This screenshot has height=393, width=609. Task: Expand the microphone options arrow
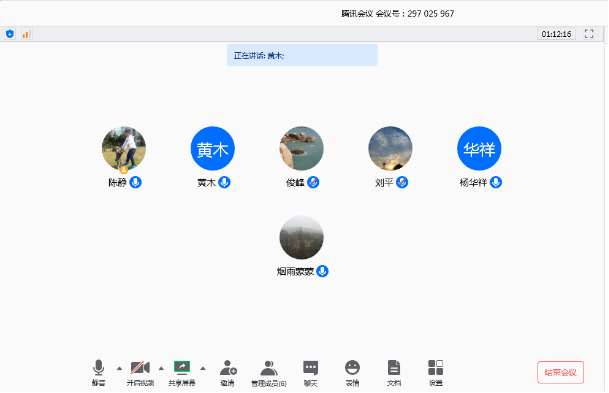[x=119, y=368]
